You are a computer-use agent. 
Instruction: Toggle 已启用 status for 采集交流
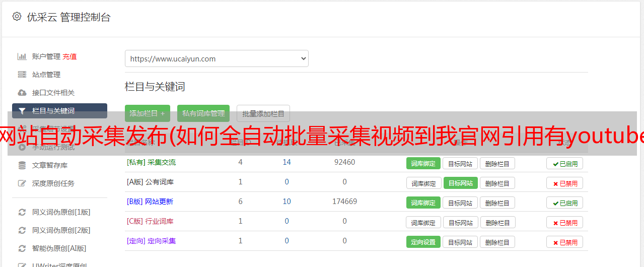[x=564, y=163]
